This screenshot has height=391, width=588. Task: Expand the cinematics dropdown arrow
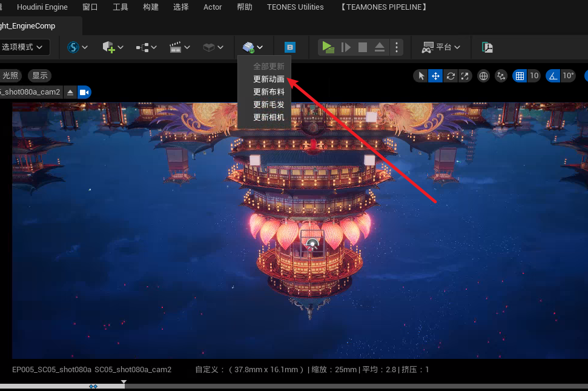click(x=187, y=47)
